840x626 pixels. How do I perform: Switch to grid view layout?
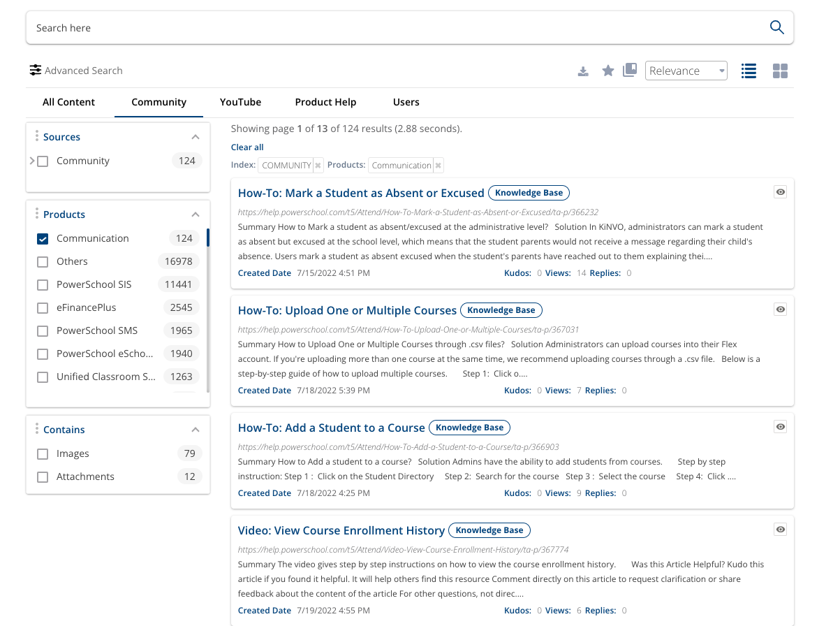click(780, 71)
